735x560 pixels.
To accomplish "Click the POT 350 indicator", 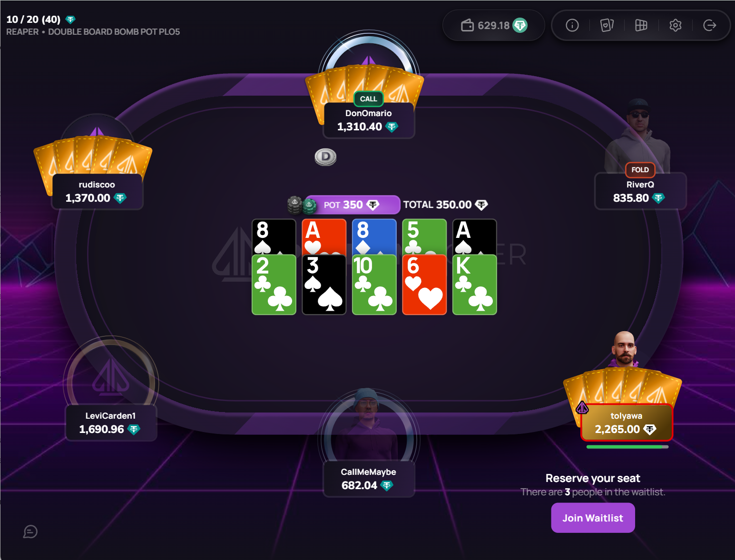I will click(x=352, y=205).
